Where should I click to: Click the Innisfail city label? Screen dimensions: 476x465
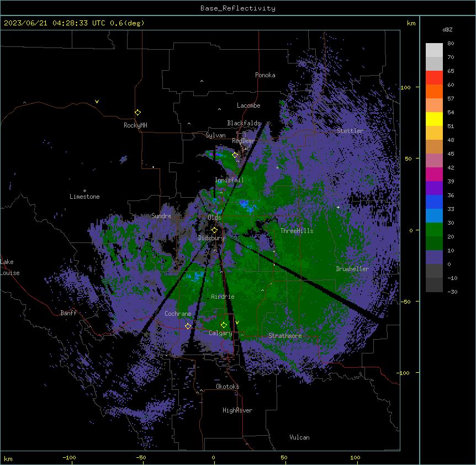[229, 180]
